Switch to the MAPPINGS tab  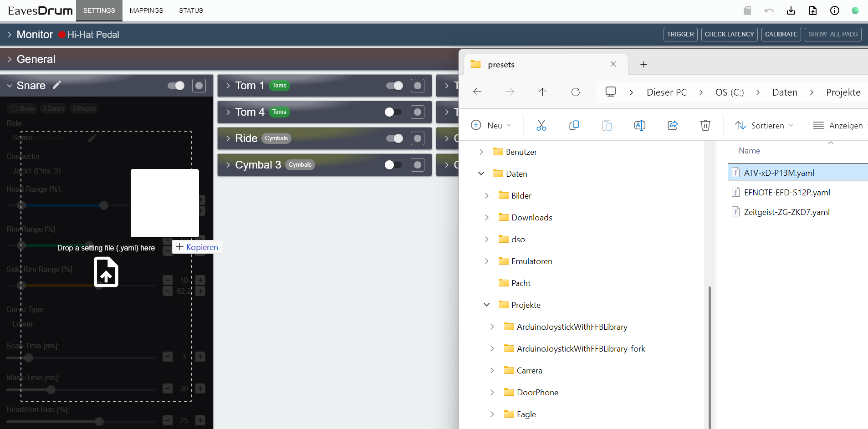146,10
